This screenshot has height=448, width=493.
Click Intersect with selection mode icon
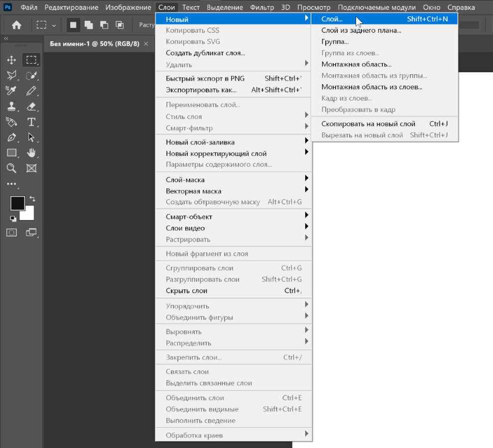[x=120, y=25]
